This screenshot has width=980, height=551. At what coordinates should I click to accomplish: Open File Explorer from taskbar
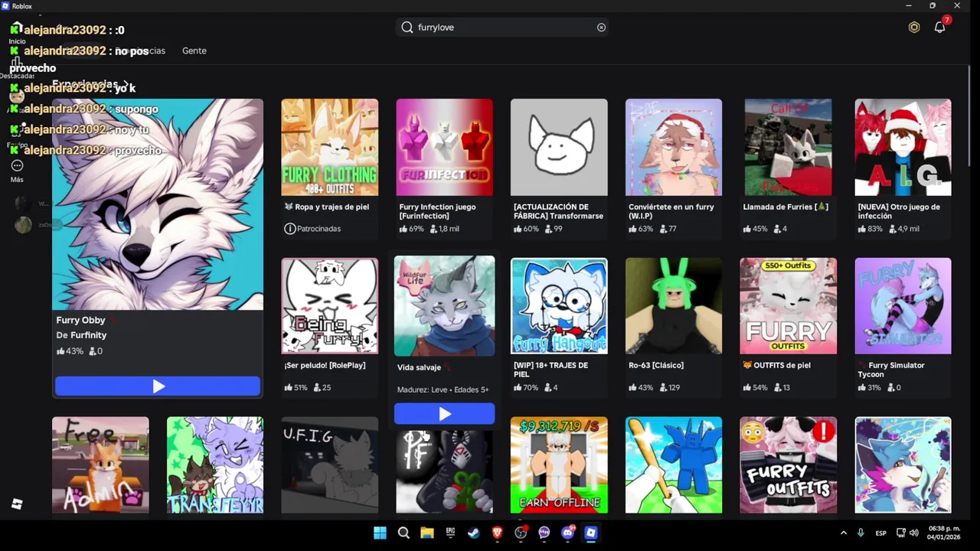click(427, 533)
